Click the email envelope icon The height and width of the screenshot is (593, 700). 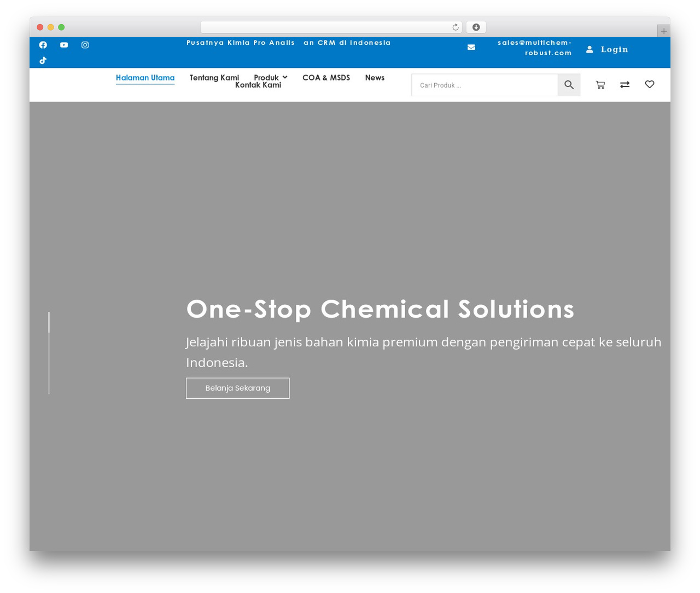(x=471, y=48)
